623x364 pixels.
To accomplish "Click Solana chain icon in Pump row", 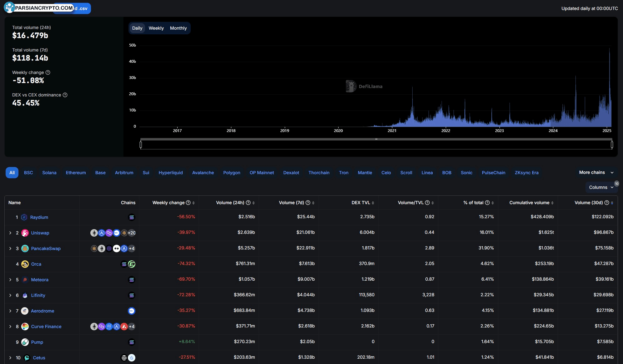I will pos(132,342).
